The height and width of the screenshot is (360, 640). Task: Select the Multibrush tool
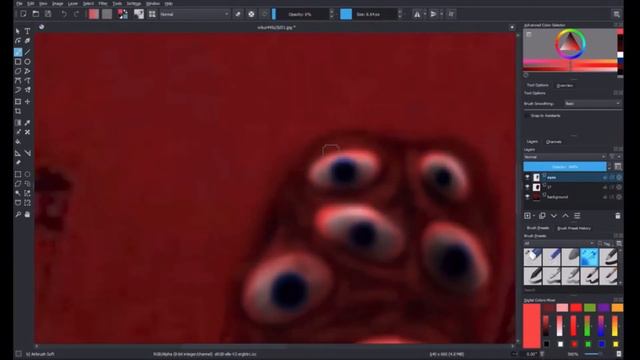(x=27, y=90)
